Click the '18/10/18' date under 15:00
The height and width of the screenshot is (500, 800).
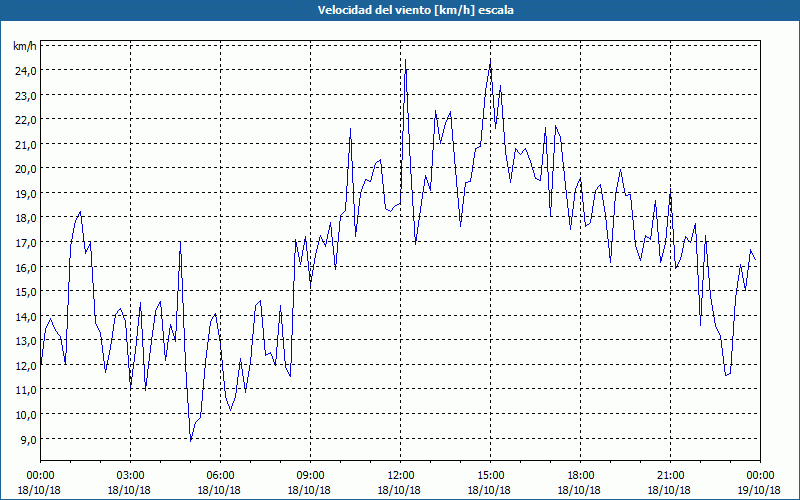[489, 490]
